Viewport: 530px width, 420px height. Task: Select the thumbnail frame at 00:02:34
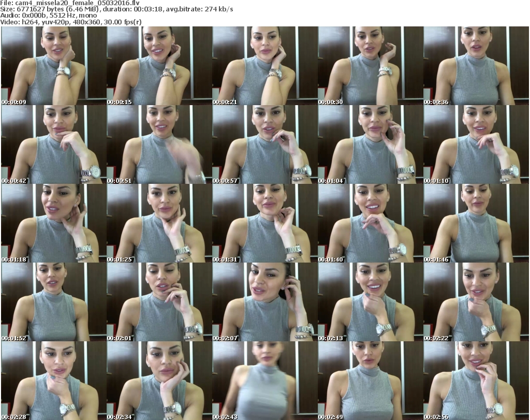tap(159, 381)
